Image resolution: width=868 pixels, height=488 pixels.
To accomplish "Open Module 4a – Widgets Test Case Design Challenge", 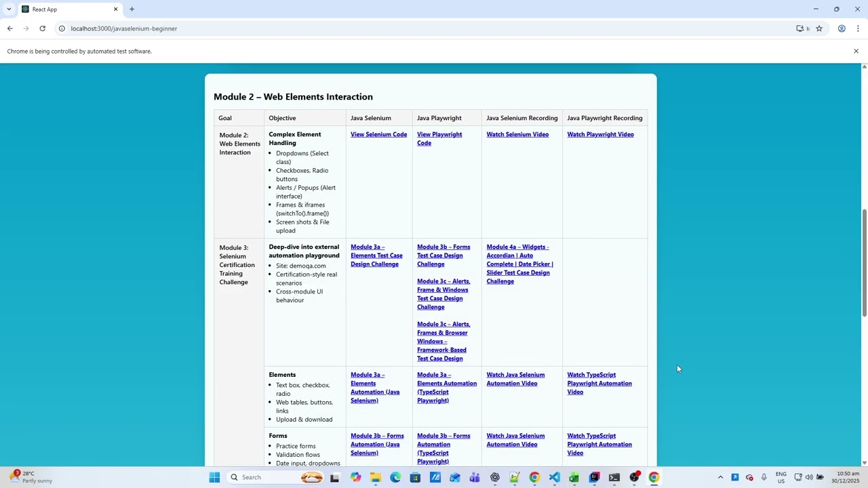I will point(519,264).
